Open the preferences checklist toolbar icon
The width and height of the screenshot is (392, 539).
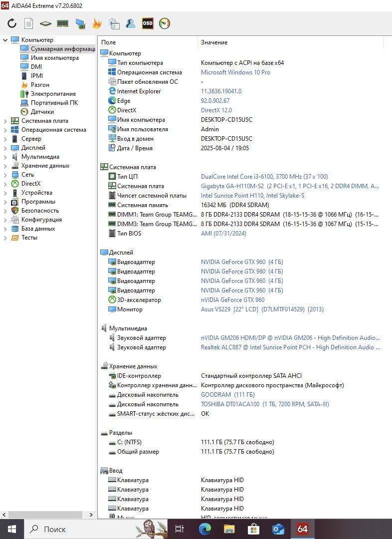(114, 23)
